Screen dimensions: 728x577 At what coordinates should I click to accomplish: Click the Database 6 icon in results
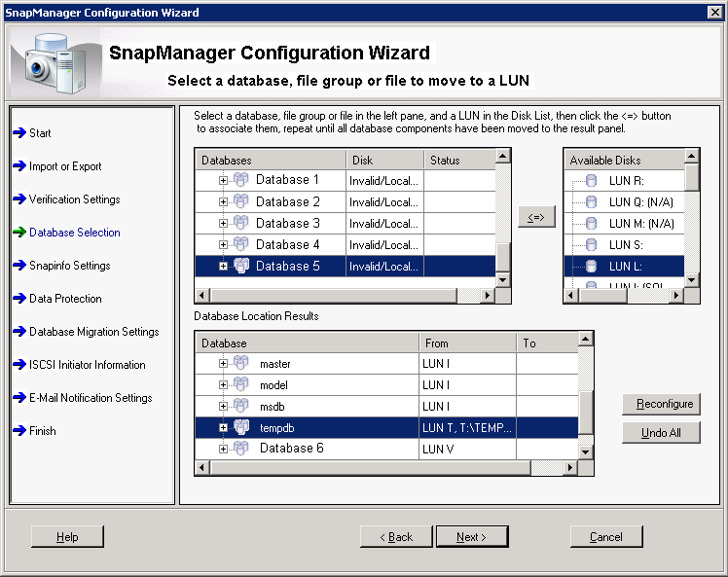click(x=241, y=449)
